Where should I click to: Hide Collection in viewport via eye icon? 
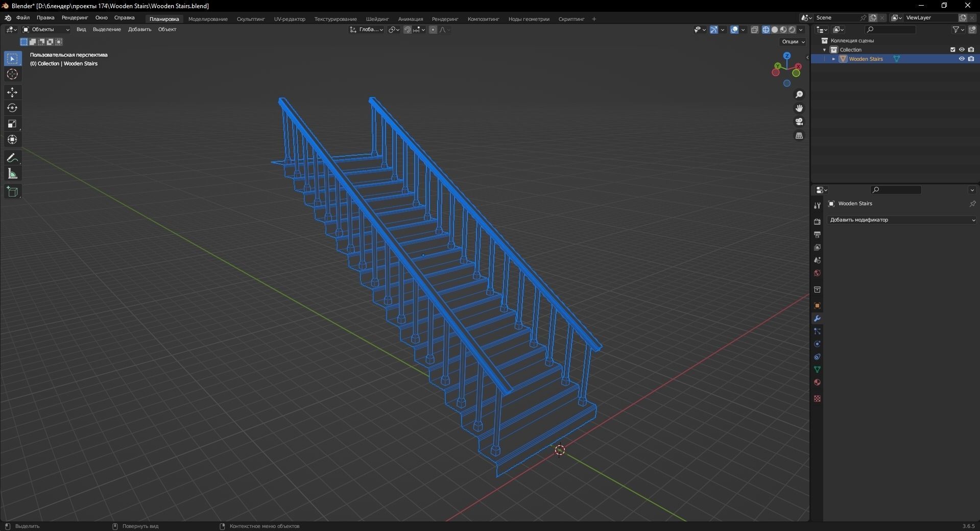[x=962, y=50]
